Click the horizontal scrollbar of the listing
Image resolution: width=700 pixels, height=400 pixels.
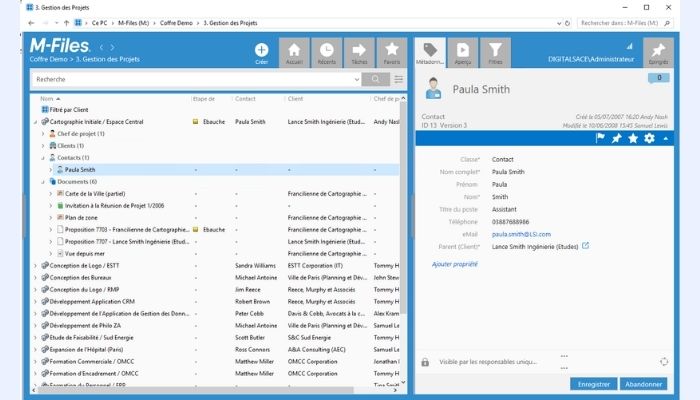(196, 390)
